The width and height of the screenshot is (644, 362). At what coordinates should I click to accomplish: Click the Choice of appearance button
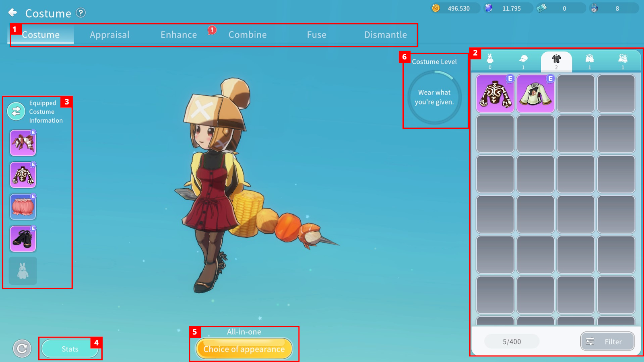pos(244,349)
